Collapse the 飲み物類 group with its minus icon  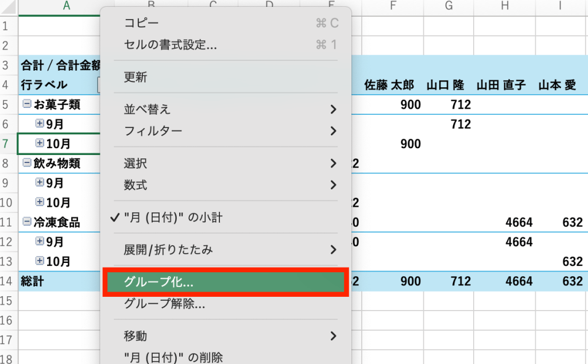point(26,163)
